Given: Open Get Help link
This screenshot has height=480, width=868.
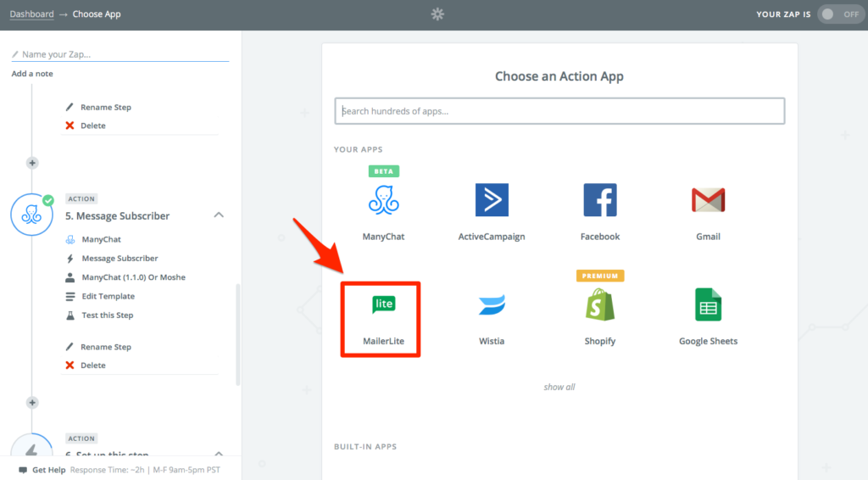Looking at the screenshot, I should [48, 470].
